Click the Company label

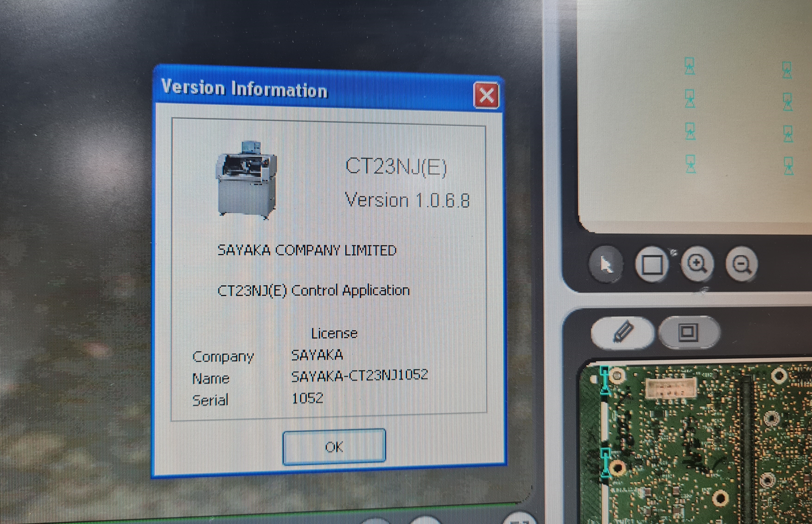click(223, 357)
